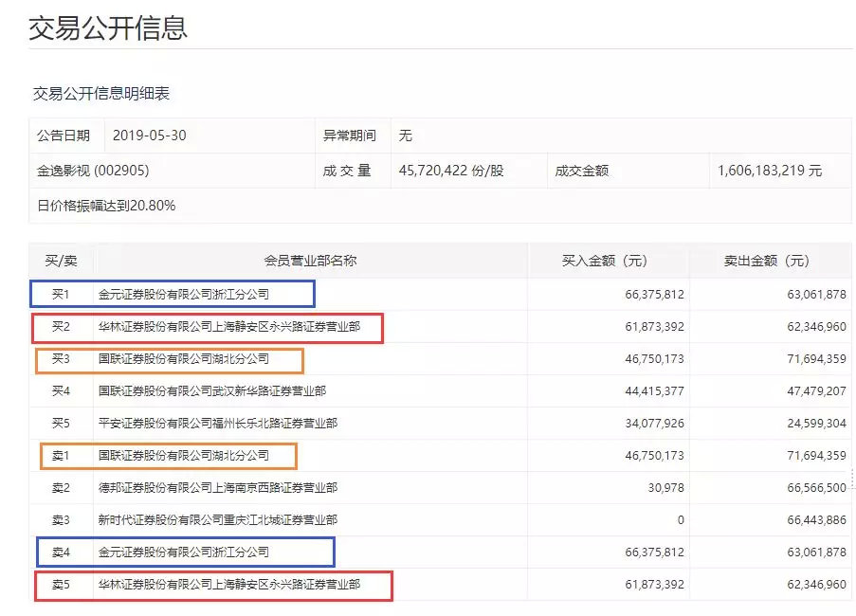Viewport: 856px width, 616px height.
Task: Click the 买/卖 column header
Action: tap(61, 261)
